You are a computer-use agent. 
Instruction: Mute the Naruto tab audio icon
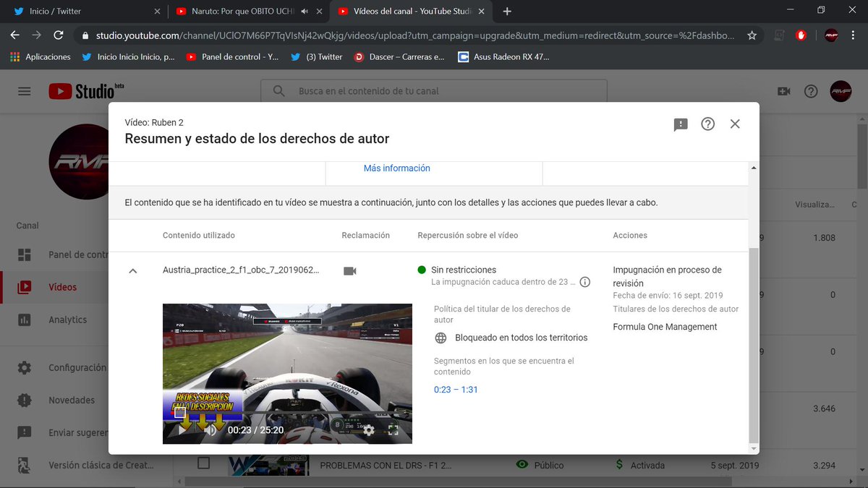point(305,12)
